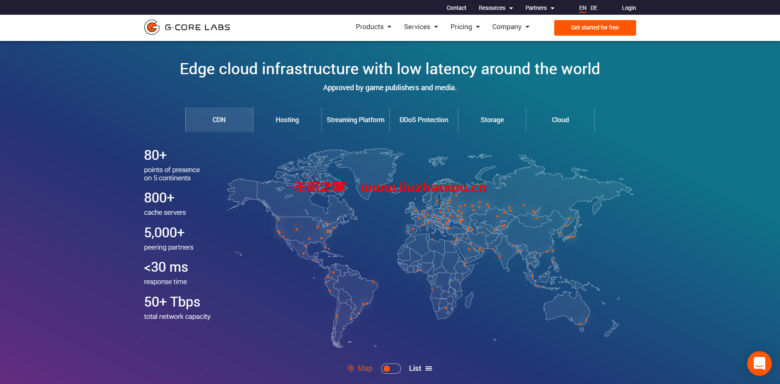Click the G-CORE LABS wordmark text

pyautogui.click(x=197, y=27)
